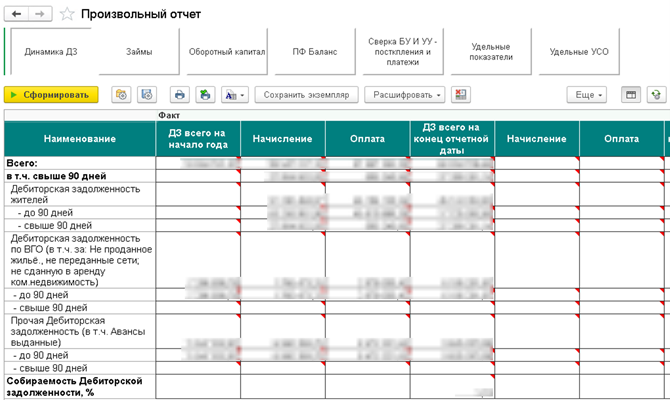
Task: Click the red icon right of Расшифровать
Action: tap(461, 95)
